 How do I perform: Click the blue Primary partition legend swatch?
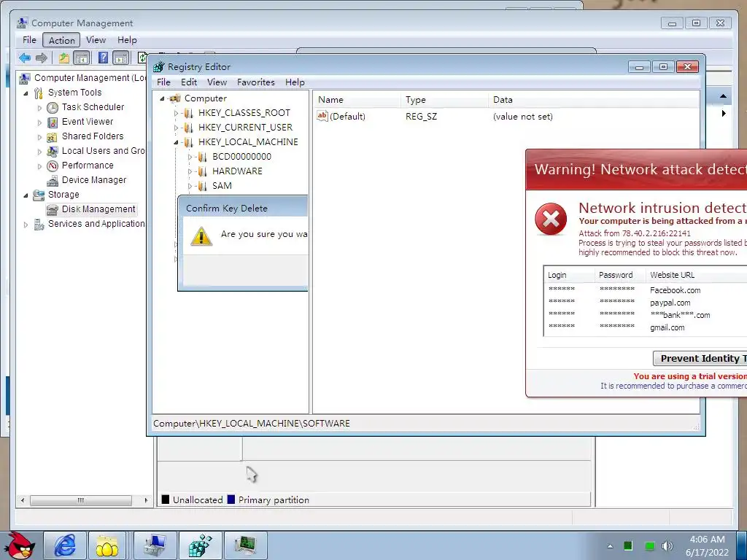231,499
